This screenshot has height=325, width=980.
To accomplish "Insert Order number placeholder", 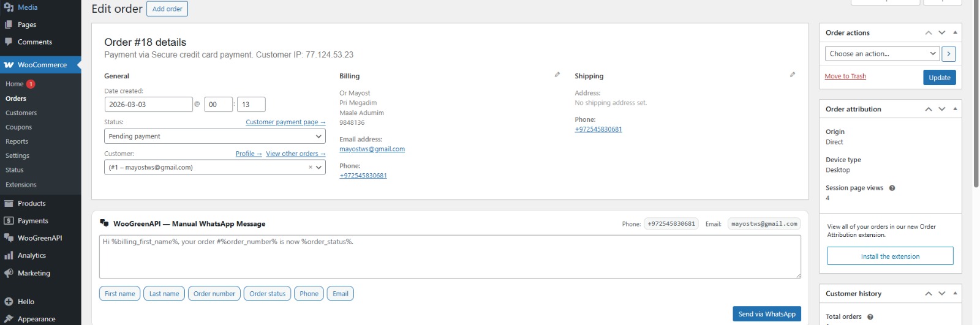I will tap(214, 294).
